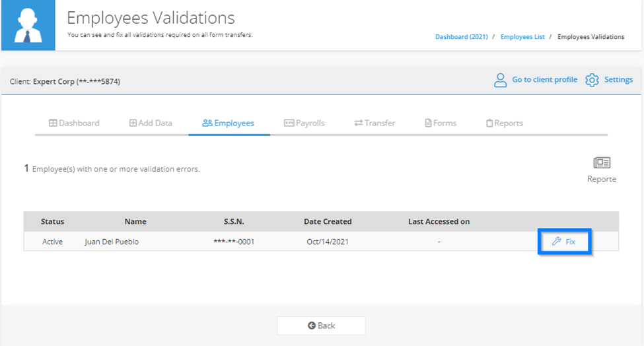This screenshot has width=644, height=346.
Task: Open the Add Data tab
Action: click(151, 123)
